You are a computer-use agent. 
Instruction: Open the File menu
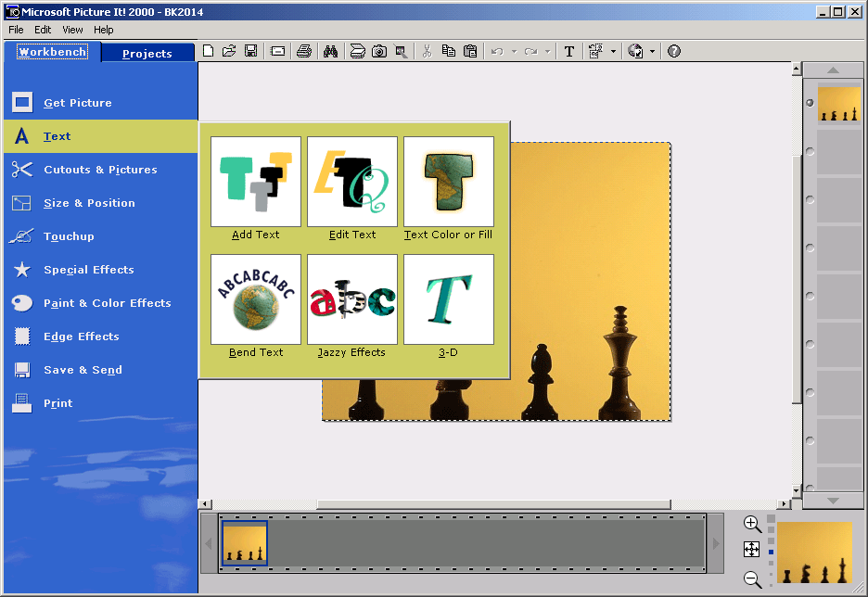16,30
